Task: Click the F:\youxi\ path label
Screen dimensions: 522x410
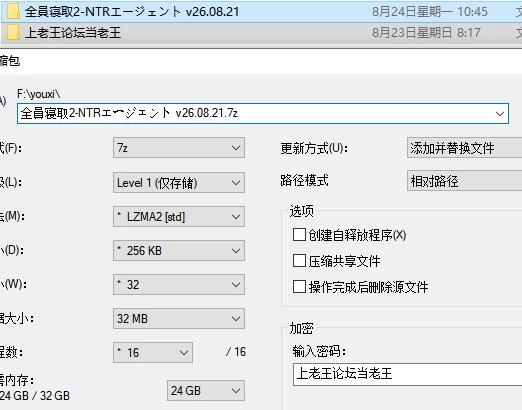Action: (39, 94)
